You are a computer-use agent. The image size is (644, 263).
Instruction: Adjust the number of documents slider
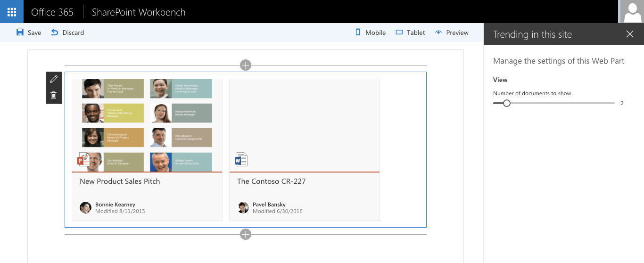click(554, 103)
